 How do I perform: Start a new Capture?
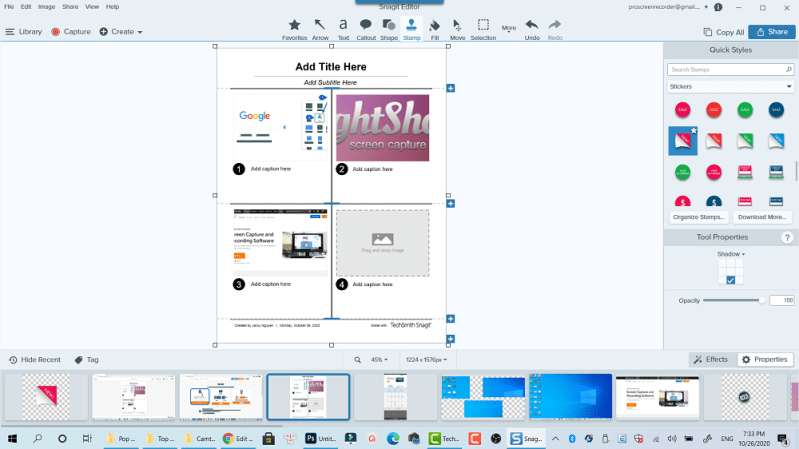click(70, 32)
